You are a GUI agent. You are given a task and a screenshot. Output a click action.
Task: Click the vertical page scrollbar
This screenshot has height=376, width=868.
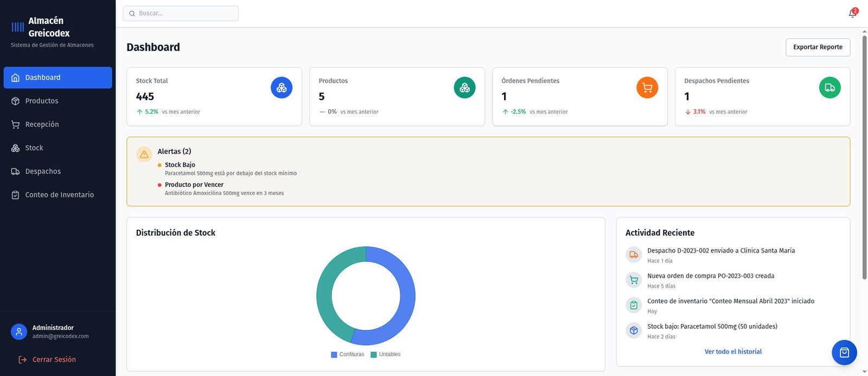(x=864, y=157)
